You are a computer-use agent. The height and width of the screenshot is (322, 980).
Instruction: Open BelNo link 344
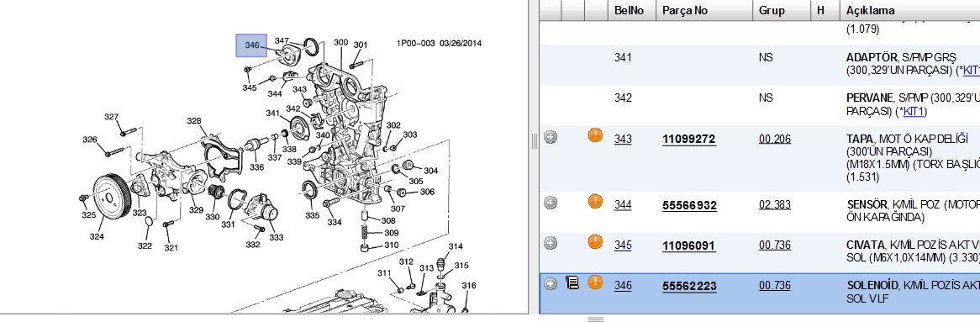(623, 205)
